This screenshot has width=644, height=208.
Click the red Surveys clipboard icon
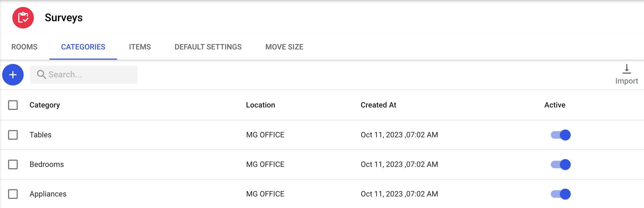pyautogui.click(x=23, y=18)
